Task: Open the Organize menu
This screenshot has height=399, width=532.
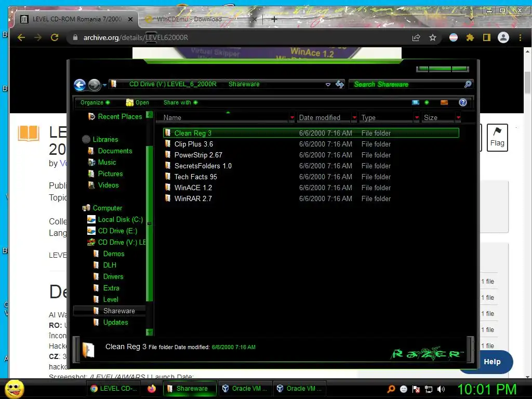Action: 95,102
